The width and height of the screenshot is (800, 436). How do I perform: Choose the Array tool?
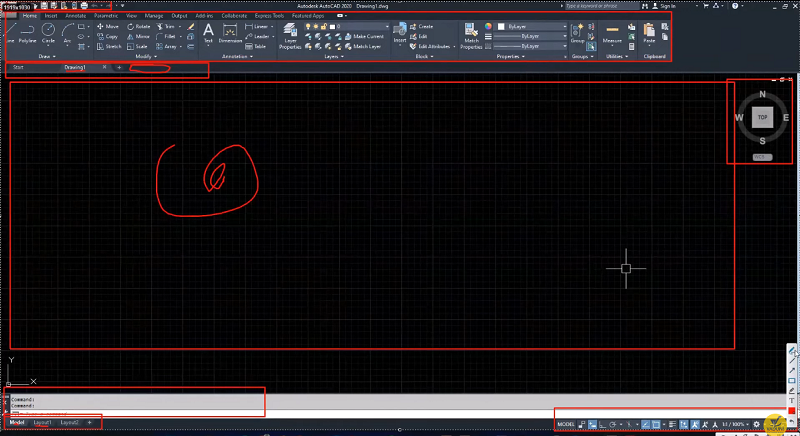point(166,46)
